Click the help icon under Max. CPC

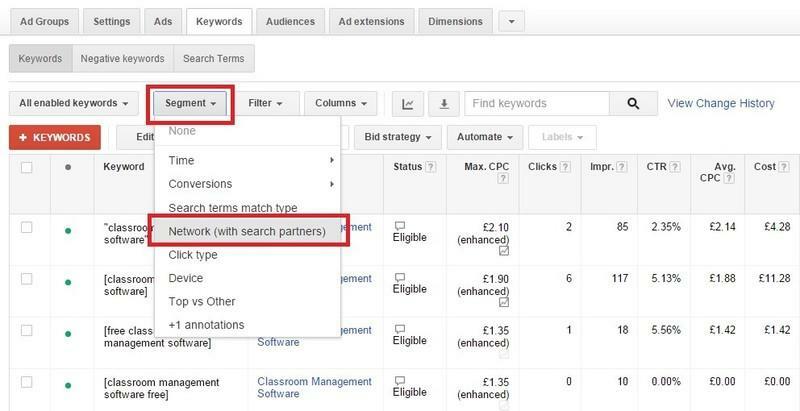click(503, 178)
